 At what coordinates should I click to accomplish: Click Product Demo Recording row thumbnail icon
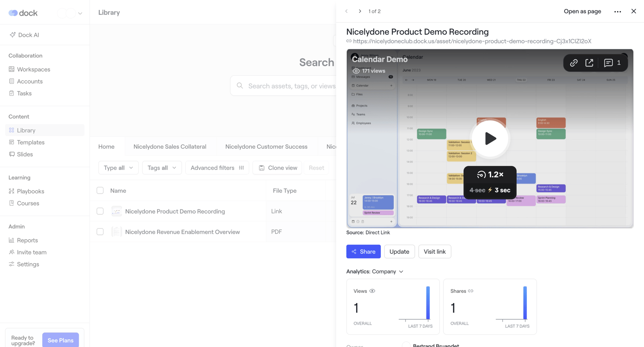116,211
